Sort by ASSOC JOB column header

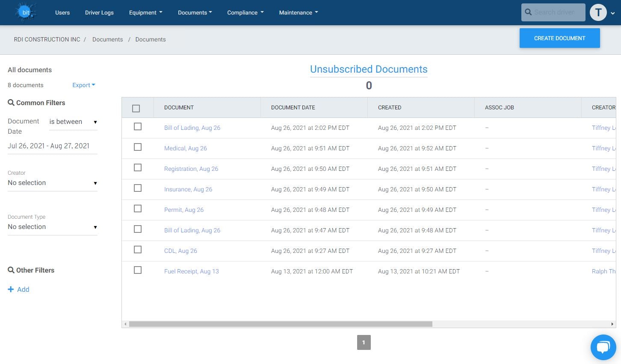pos(500,108)
